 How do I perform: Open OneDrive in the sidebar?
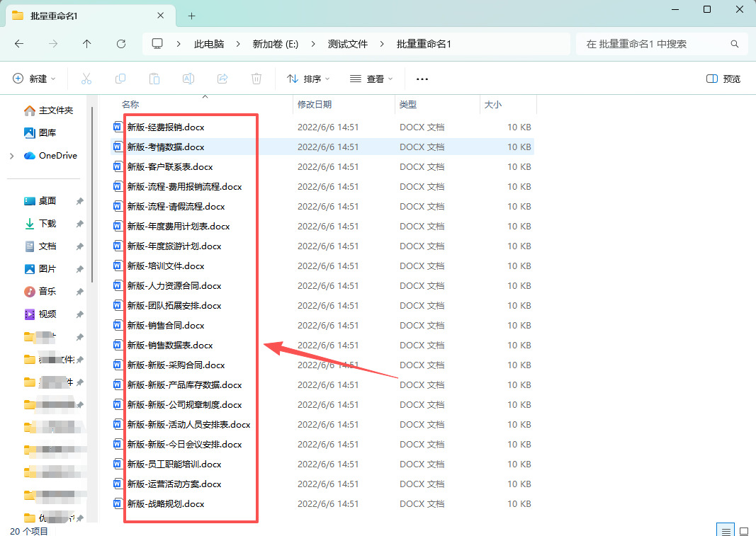(50, 156)
